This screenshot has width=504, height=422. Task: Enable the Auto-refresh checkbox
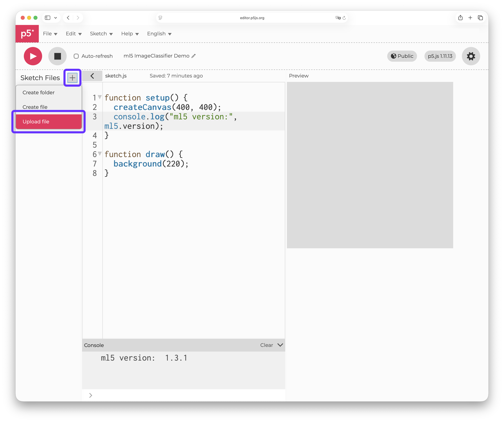(x=76, y=56)
